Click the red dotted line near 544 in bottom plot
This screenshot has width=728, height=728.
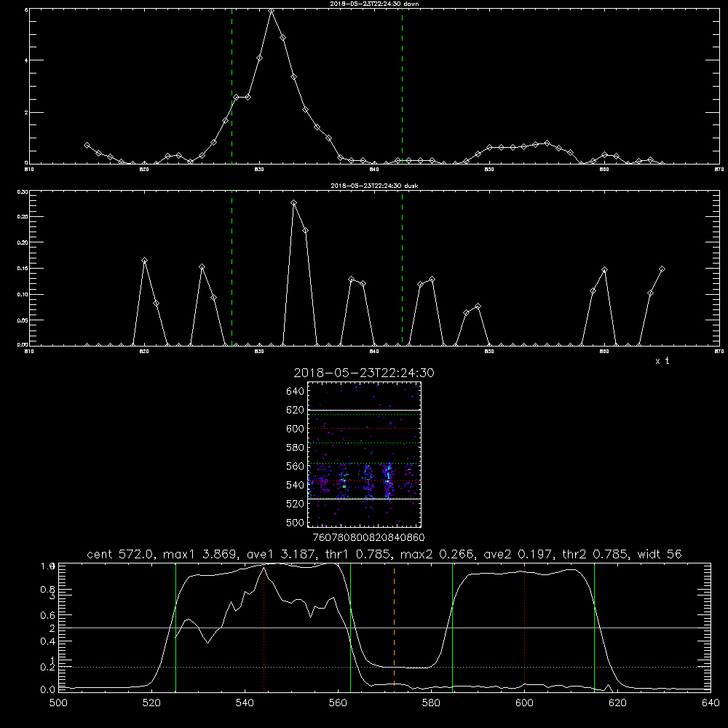(264, 629)
